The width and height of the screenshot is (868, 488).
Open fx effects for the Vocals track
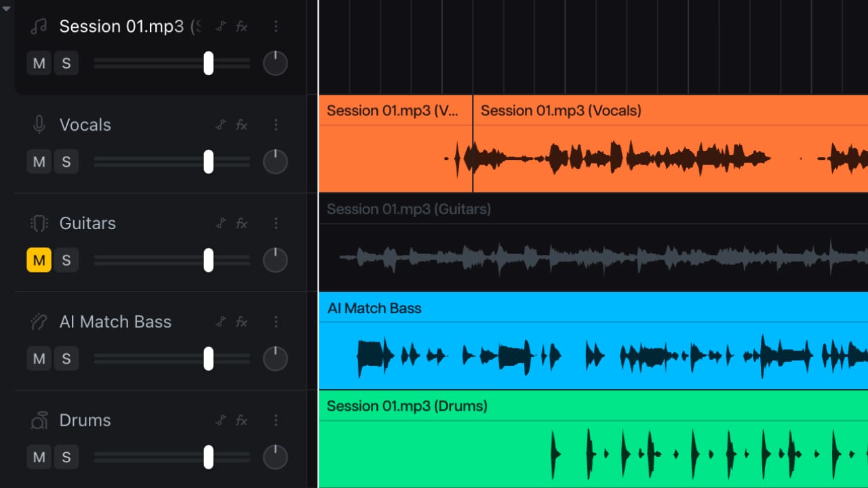click(241, 125)
